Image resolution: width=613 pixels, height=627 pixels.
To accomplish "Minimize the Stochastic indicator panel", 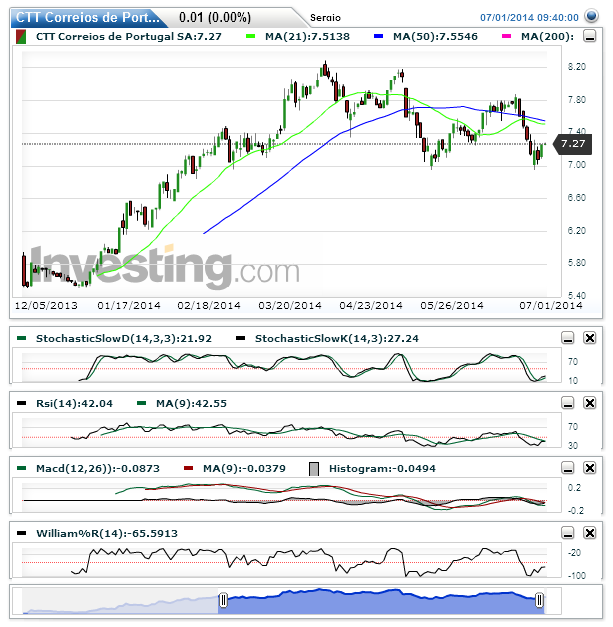I will pos(568,338).
